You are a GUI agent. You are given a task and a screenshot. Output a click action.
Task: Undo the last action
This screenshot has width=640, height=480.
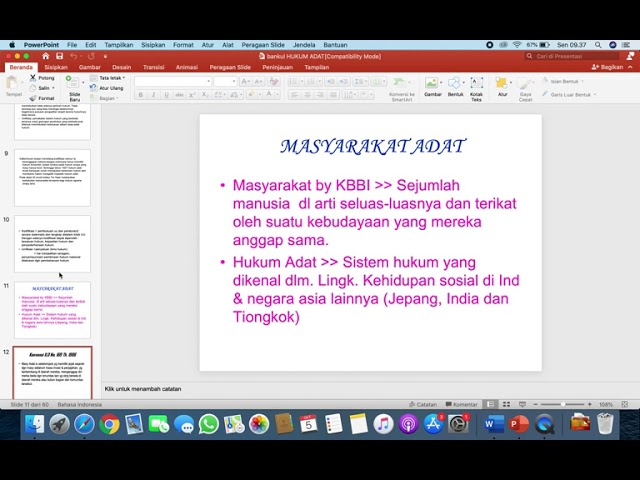tap(73, 56)
